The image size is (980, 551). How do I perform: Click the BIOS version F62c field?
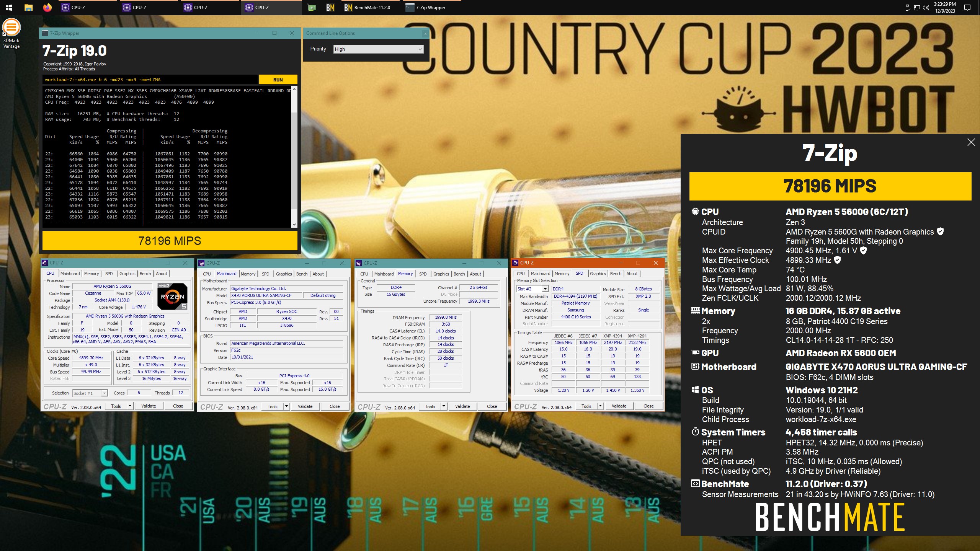point(286,350)
